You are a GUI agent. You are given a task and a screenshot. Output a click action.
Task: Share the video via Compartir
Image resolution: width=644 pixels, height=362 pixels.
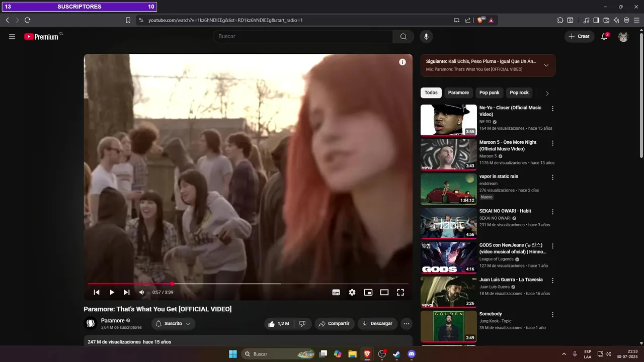335,324
